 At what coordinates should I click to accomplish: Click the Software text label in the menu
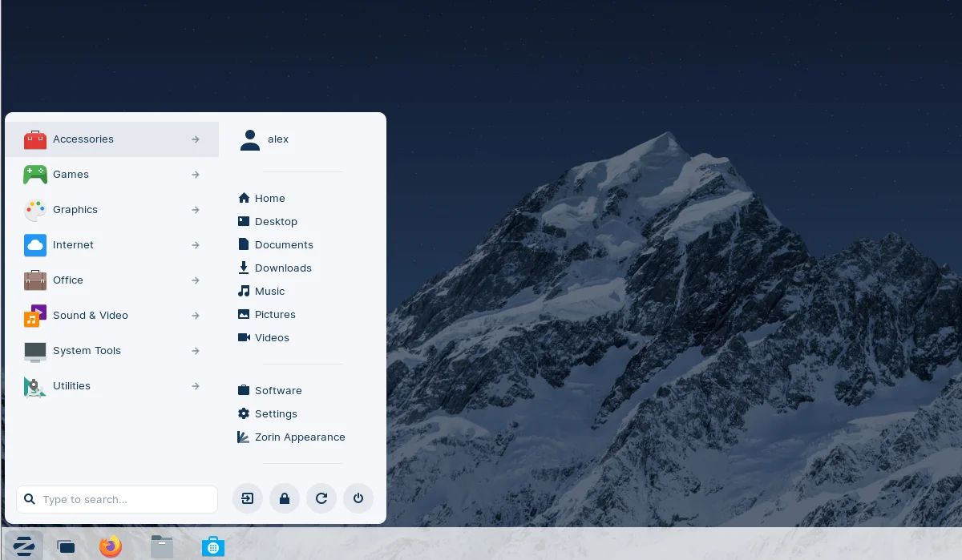pos(278,391)
